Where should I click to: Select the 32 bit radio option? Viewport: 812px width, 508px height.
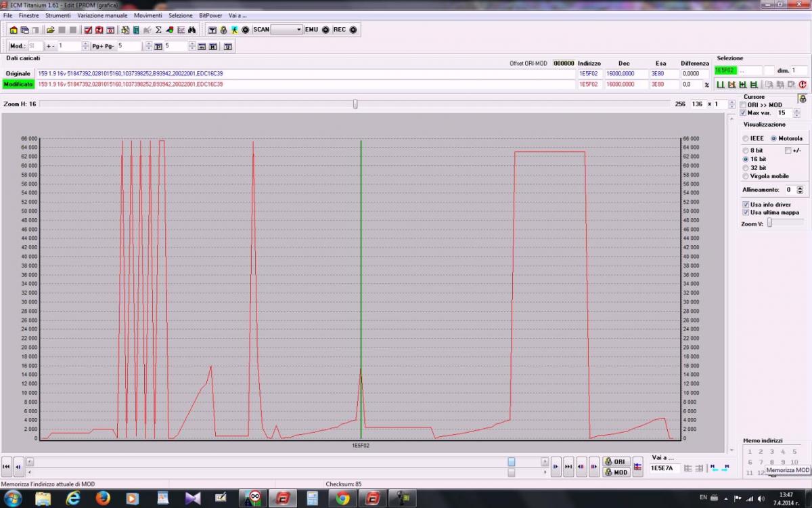pyautogui.click(x=745, y=168)
